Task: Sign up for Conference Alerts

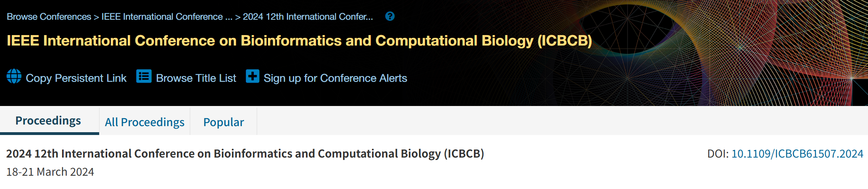Action: [x=335, y=78]
